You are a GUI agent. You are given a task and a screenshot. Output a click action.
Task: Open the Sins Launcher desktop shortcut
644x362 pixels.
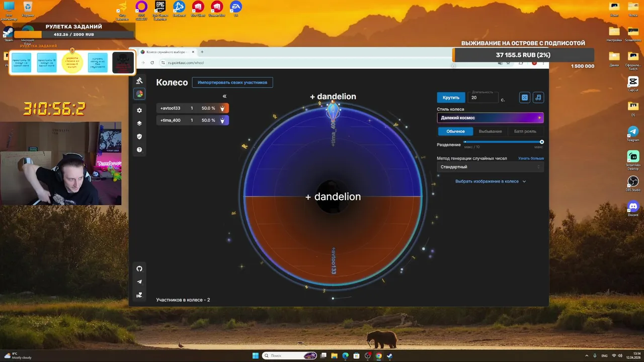coord(122,11)
